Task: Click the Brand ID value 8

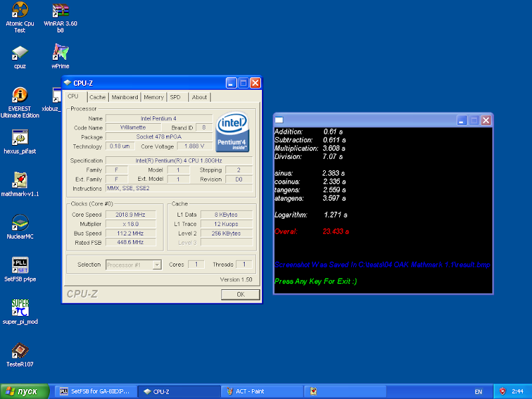Action: pos(204,128)
